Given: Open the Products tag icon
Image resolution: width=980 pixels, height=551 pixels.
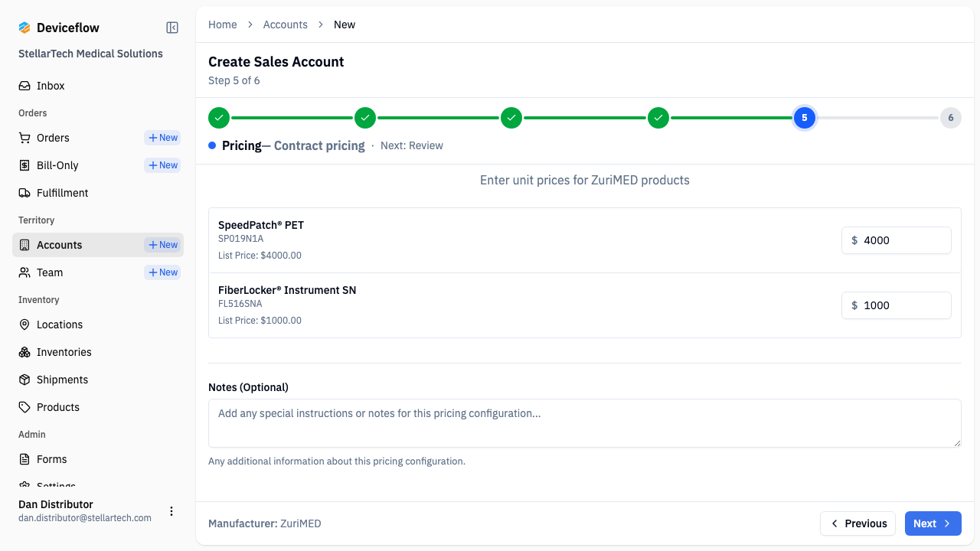Looking at the screenshot, I should click(24, 406).
